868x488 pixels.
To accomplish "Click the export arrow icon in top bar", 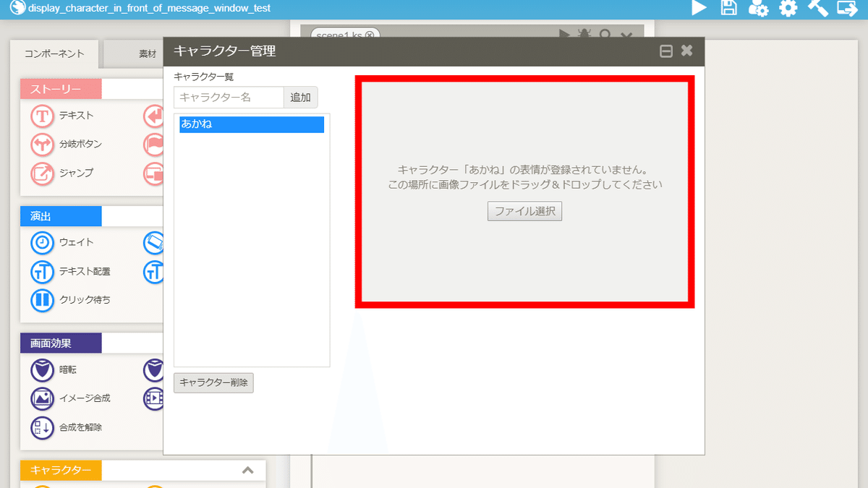I will pyautogui.click(x=847, y=8).
